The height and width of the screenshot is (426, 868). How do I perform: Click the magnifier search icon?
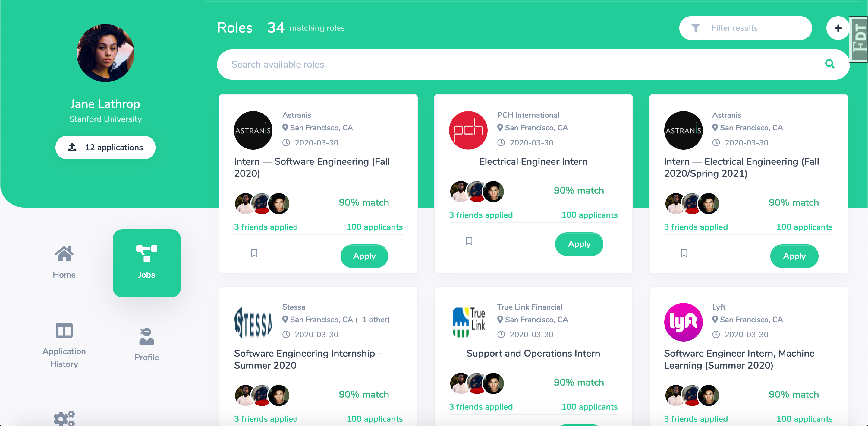pyautogui.click(x=830, y=64)
